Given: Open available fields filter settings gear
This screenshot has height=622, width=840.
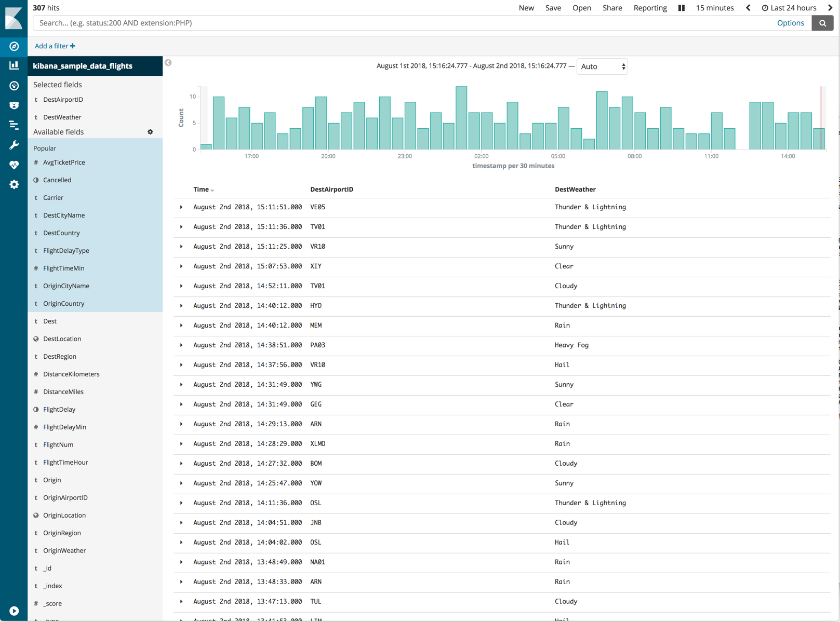Looking at the screenshot, I should [150, 132].
